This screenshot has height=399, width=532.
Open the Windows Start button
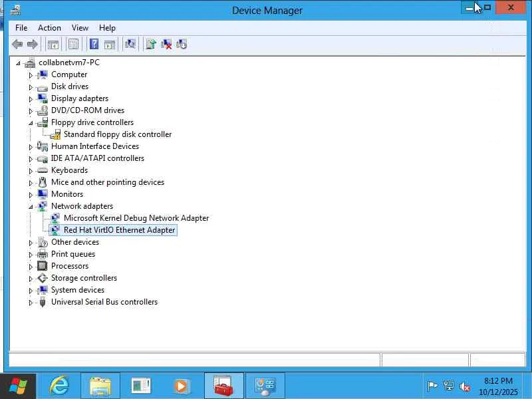(x=18, y=386)
